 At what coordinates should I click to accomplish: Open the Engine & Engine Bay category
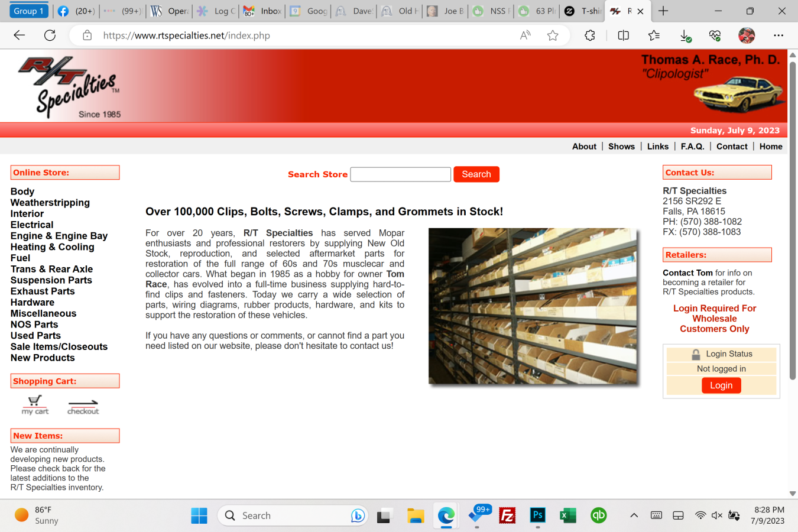(x=59, y=236)
